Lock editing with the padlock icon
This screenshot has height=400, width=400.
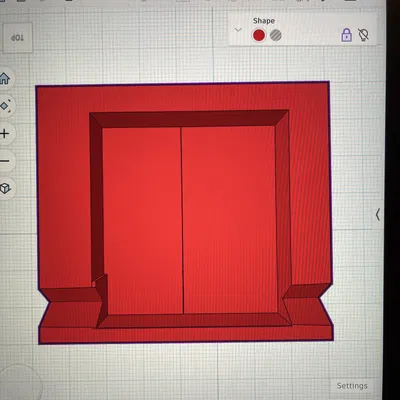[347, 35]
